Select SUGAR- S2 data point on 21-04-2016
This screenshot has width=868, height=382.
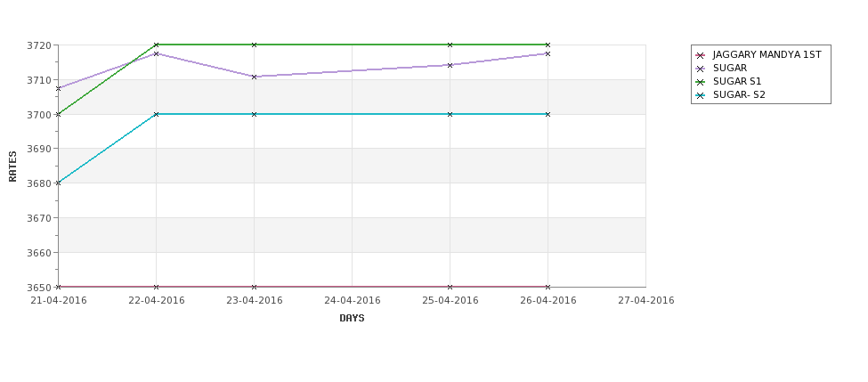click(58, 183)
